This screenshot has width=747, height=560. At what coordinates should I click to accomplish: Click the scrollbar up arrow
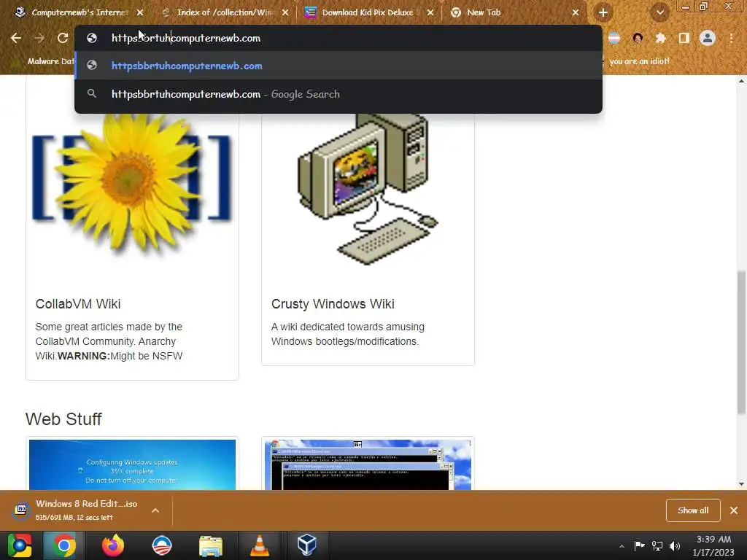742,81
